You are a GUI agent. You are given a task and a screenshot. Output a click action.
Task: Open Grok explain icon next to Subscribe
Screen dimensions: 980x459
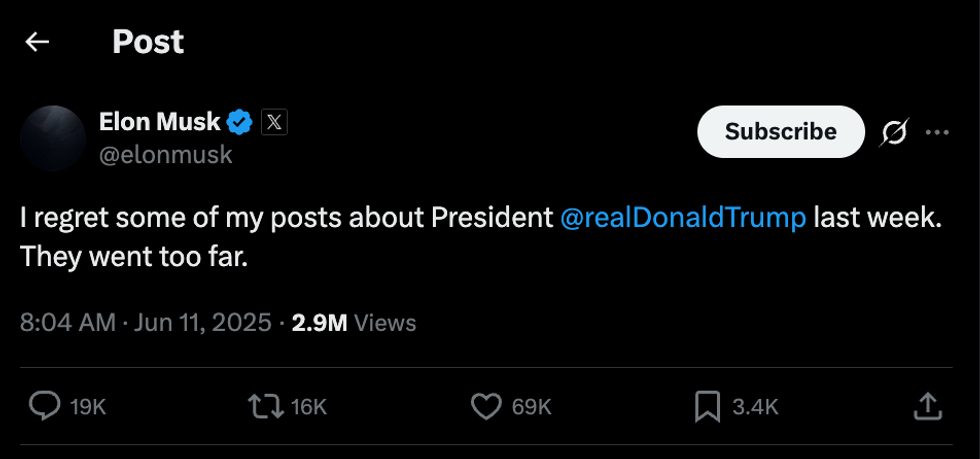[893, 132]
